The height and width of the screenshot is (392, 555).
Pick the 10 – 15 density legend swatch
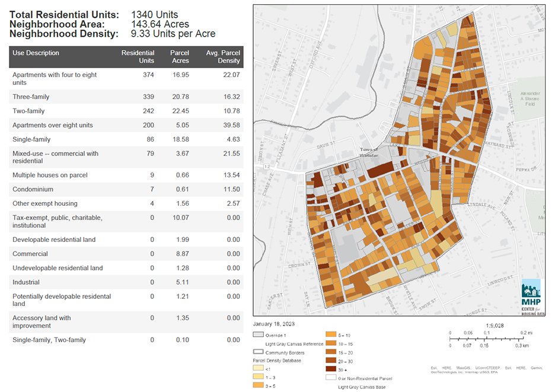pos(331,343)
